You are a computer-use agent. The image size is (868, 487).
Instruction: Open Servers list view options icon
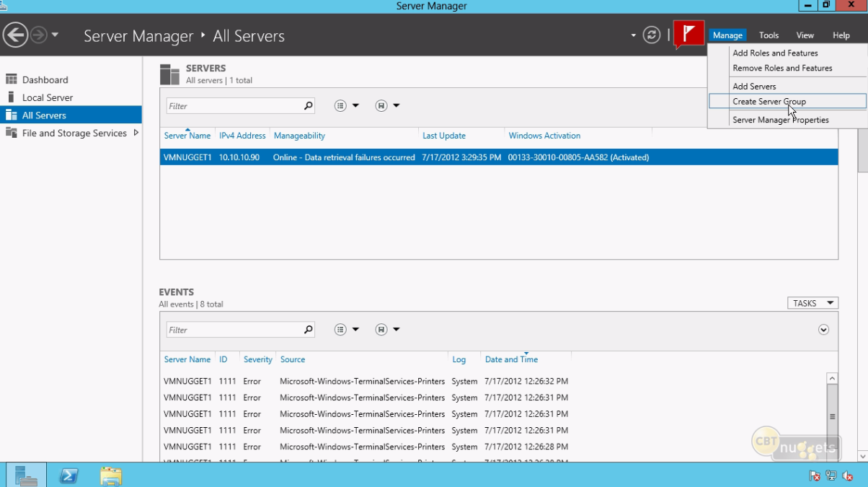(x=341, y=106)
